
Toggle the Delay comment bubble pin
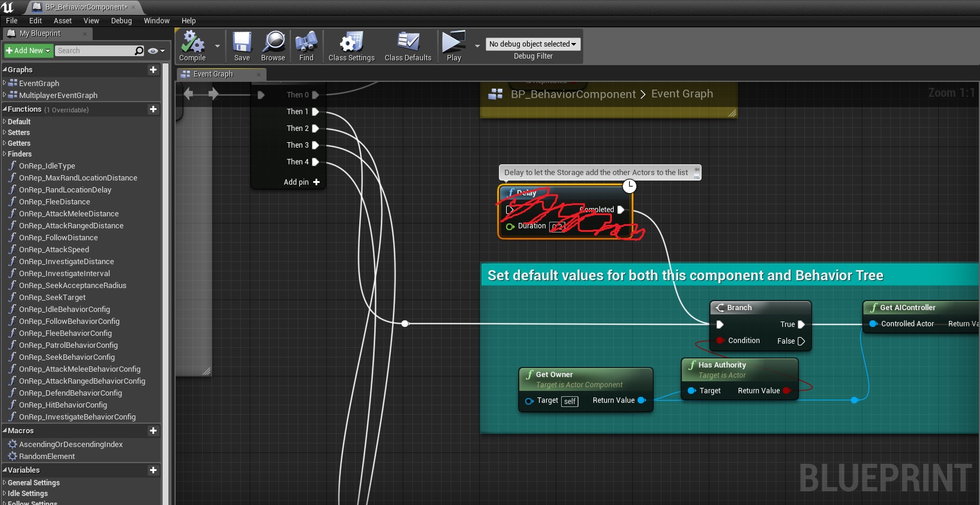(697, 171)
